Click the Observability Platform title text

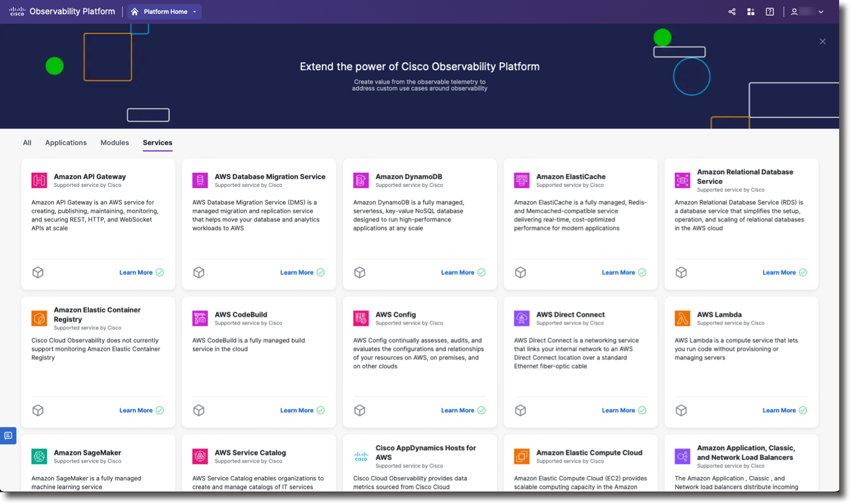pos(72,11)
